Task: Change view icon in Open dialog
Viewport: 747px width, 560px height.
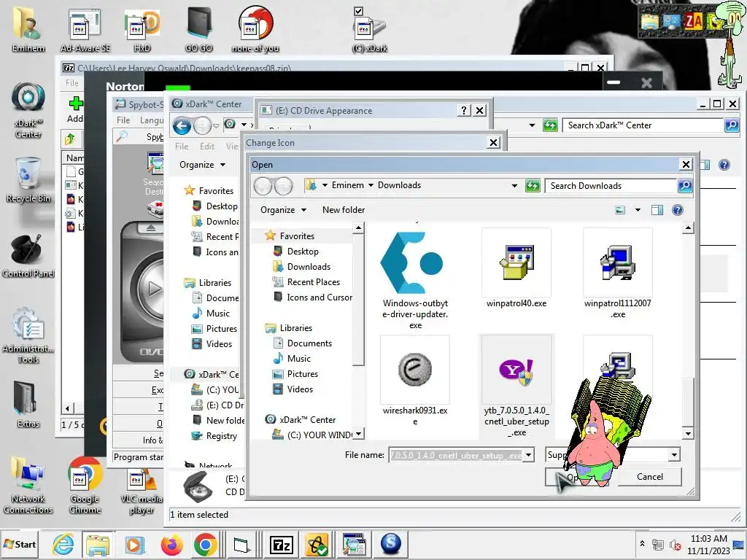Action: (x=620, y=210)
